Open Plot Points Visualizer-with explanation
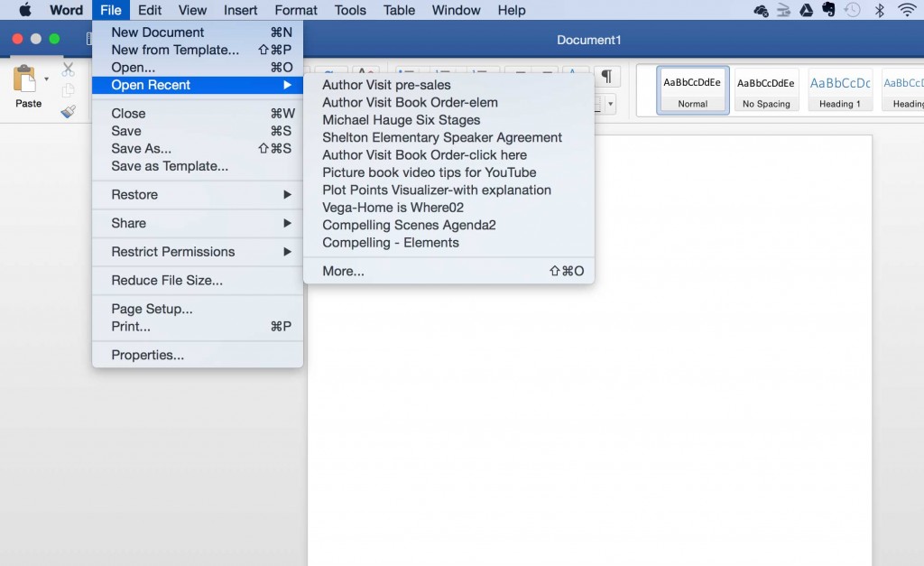The image size is (924, 566). (x=448, y=190)
